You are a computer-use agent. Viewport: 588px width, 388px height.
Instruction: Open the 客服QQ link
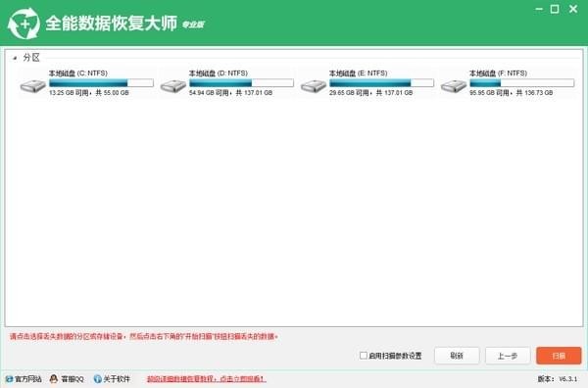click(73, 379)
